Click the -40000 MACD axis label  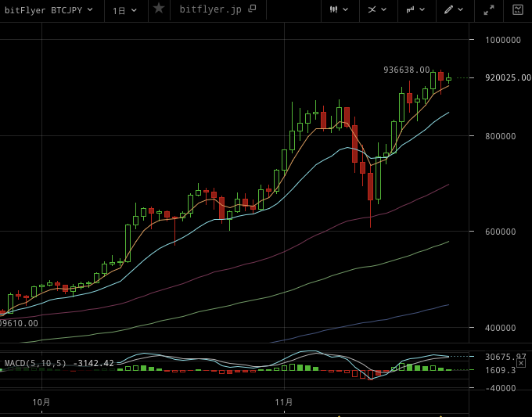pos(501,388)
